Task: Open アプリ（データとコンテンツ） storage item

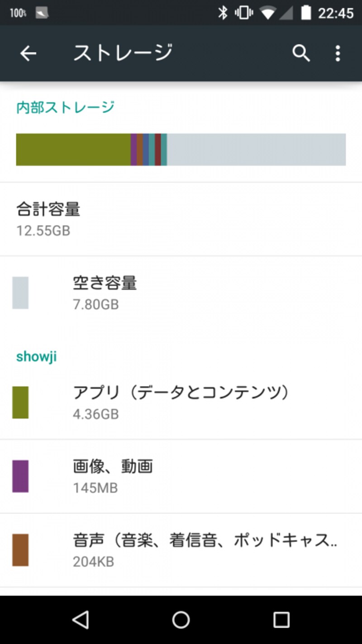Action: coord(181,402)
